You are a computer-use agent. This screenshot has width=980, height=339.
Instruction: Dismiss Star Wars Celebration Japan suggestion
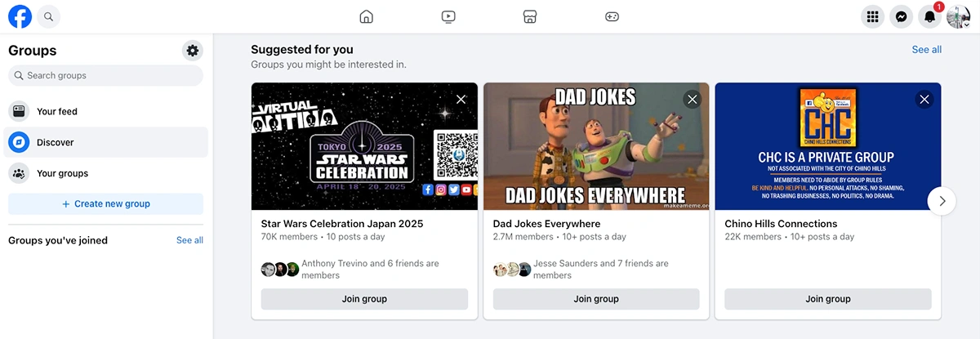tap(461, 100)
